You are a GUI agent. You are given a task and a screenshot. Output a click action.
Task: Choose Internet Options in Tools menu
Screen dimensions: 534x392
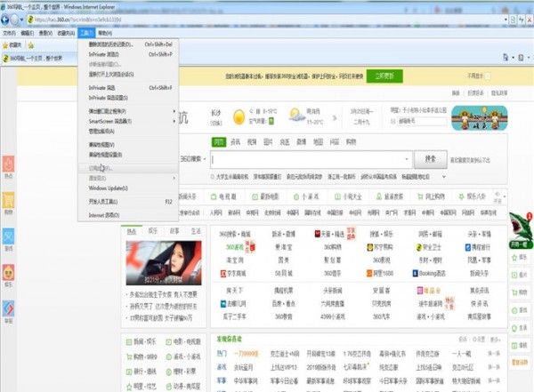[x=128, y=215]
